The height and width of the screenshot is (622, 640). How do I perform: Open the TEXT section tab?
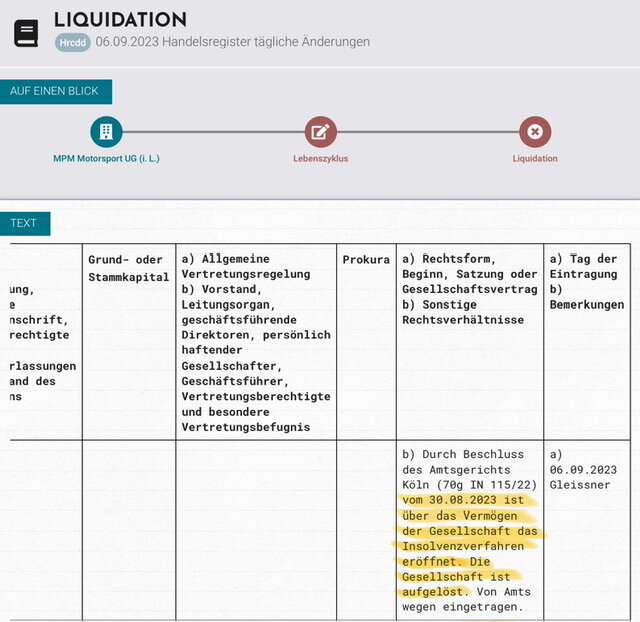point(24,223)
